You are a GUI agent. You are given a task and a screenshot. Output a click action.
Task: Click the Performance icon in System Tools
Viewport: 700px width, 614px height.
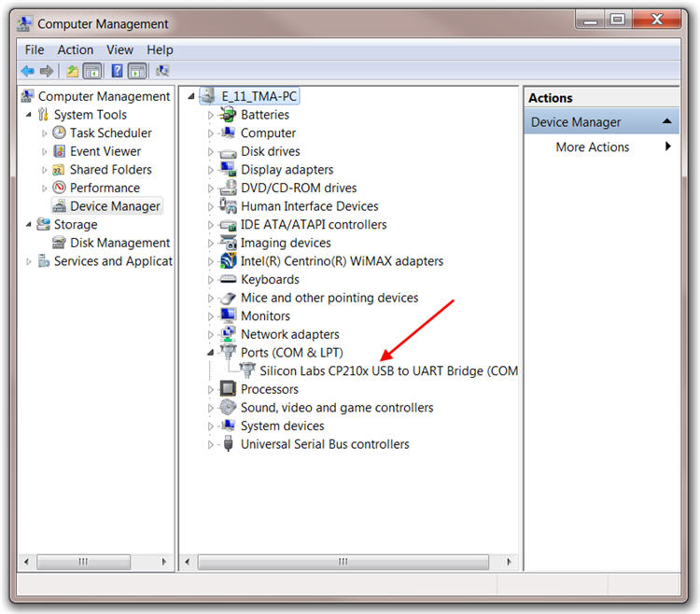[59, 188]
